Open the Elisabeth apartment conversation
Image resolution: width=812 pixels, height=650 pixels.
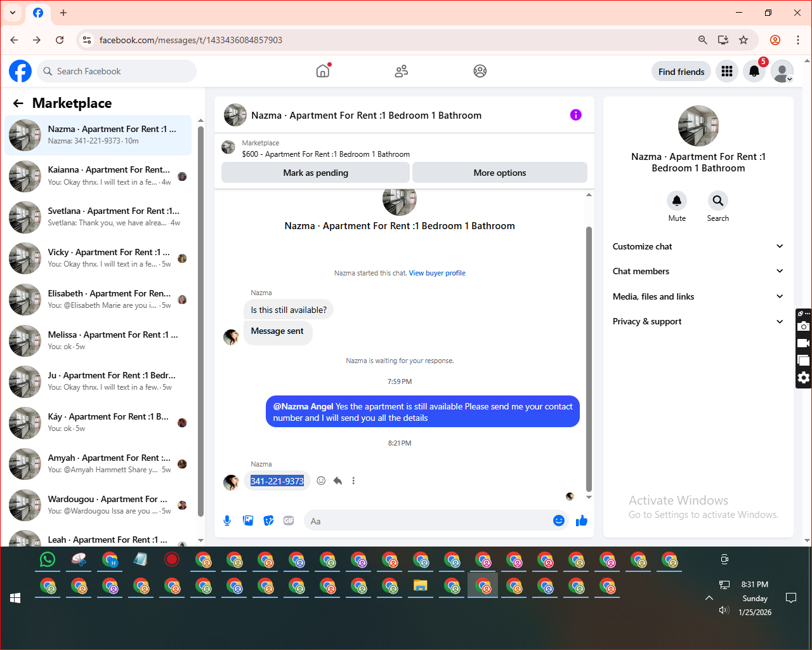coord(98,300)
